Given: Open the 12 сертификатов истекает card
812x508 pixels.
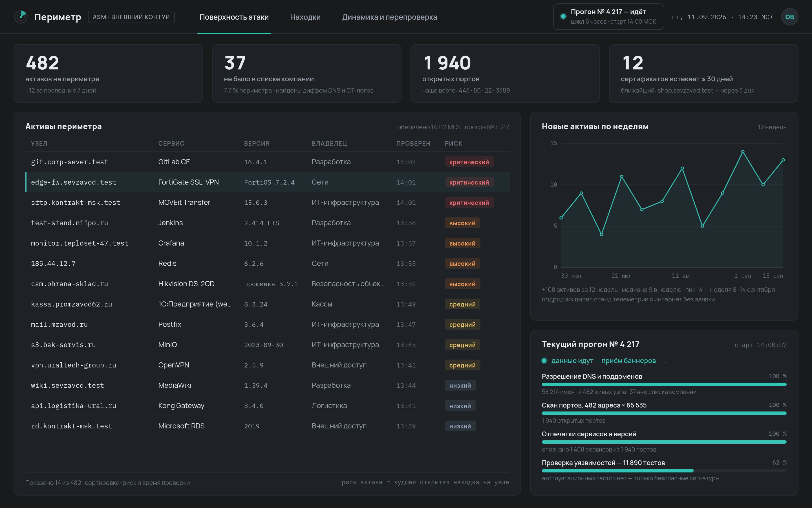Looking at the screenshot, I should pos(703,73).
